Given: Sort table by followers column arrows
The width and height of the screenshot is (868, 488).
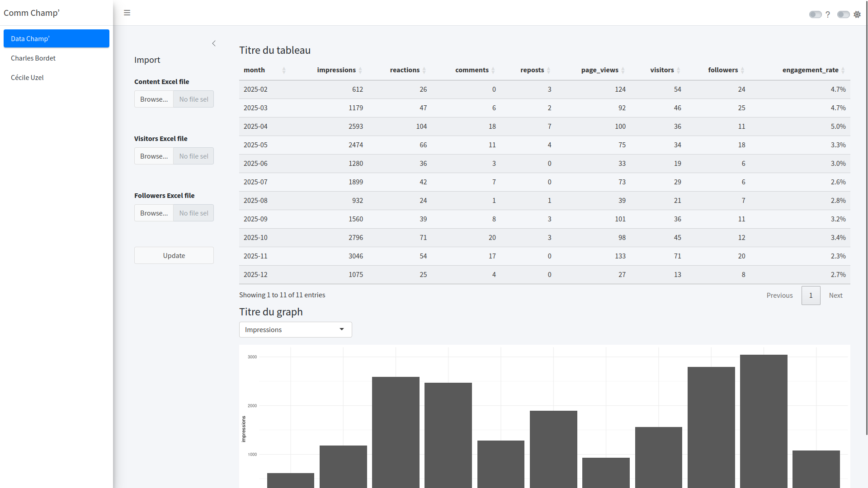Looking at the screenshot, I should point(742,70).
